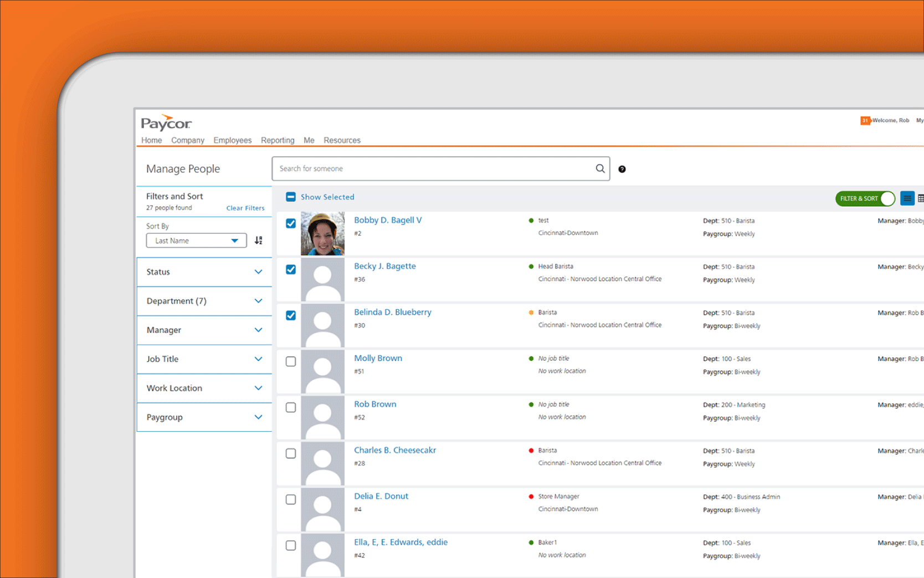Open the help question mark icon
Viewport: 924px width, 578px height.
[x=622, y=169]
